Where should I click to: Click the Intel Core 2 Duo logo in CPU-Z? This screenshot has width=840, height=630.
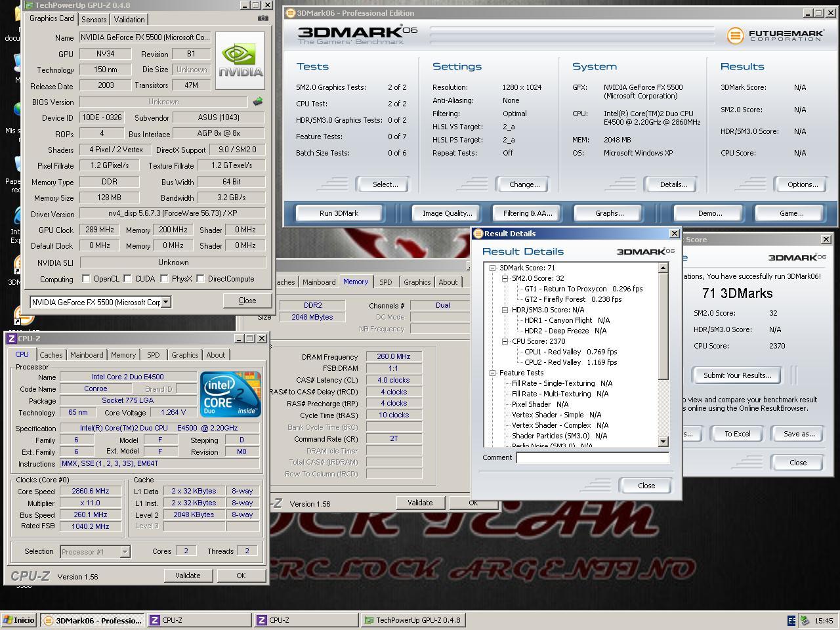[x=230, y=394]
